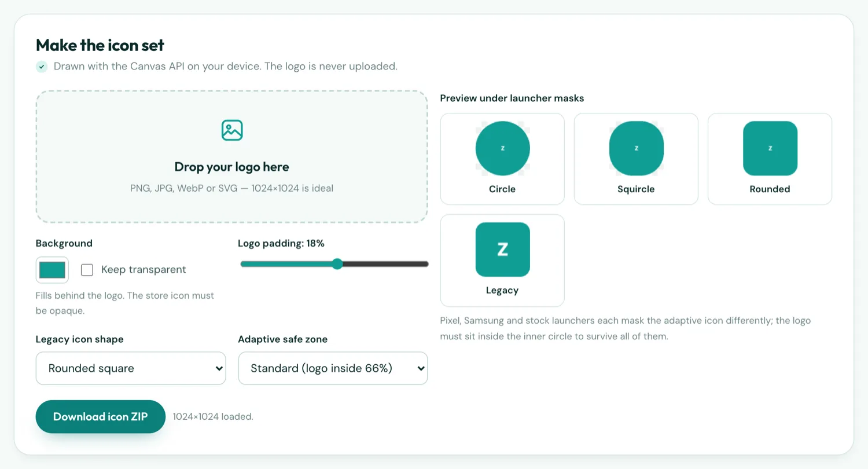868x469 pixels.
Task: Click the image upload icon in drop zone
Action: point(232,130)
